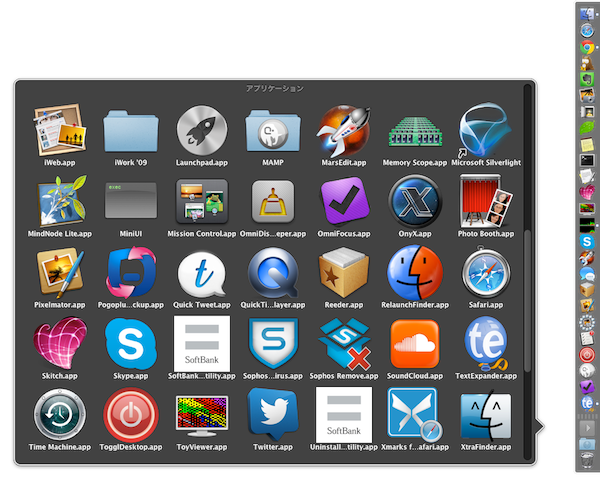Open Safari from the Dock

click(587, 31)
